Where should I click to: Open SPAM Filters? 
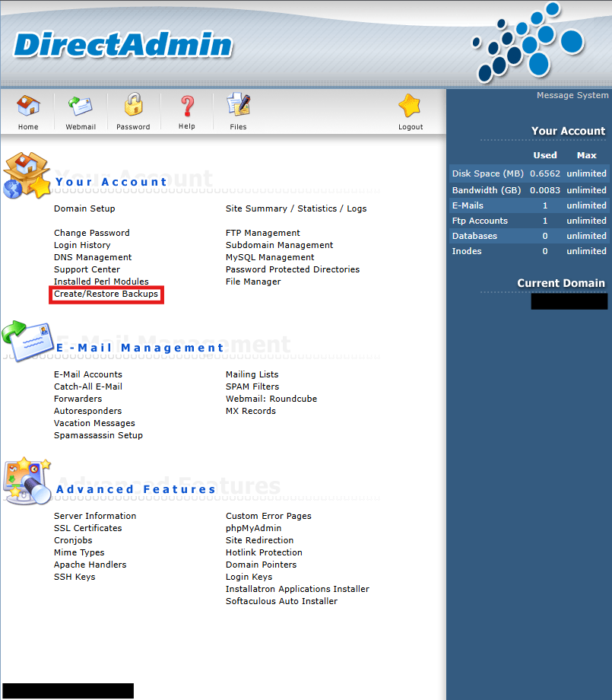[252, 387]
